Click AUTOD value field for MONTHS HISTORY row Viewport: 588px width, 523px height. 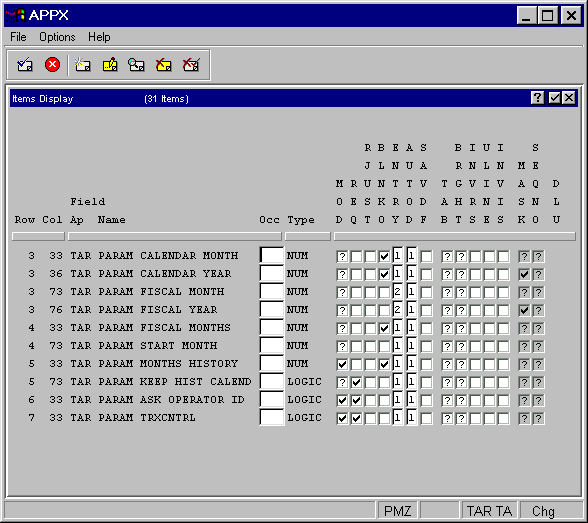pyautogui.click(x=412, y=364)
